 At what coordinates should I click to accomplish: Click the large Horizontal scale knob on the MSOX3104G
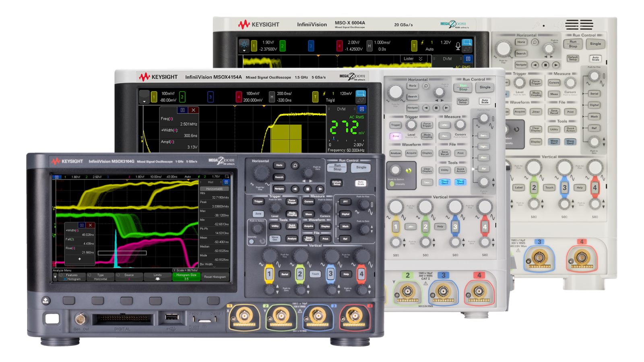[261, 173]
